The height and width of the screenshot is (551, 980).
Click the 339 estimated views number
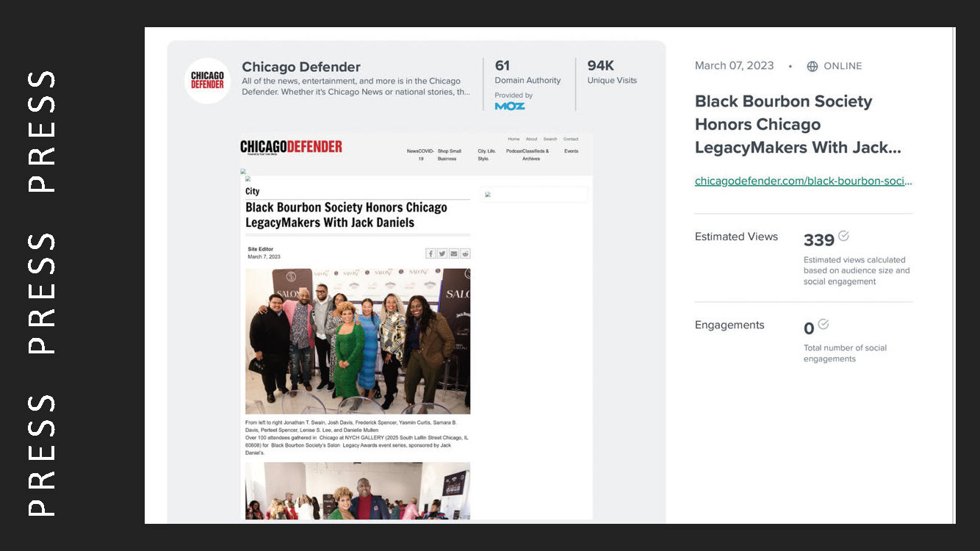818,240
